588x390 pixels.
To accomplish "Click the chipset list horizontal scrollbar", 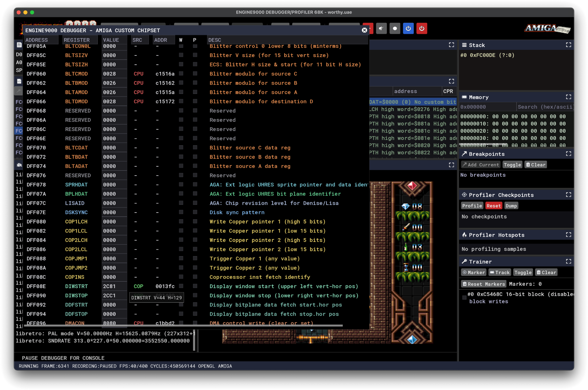I will pyautogui.click(x=184, y=326).
